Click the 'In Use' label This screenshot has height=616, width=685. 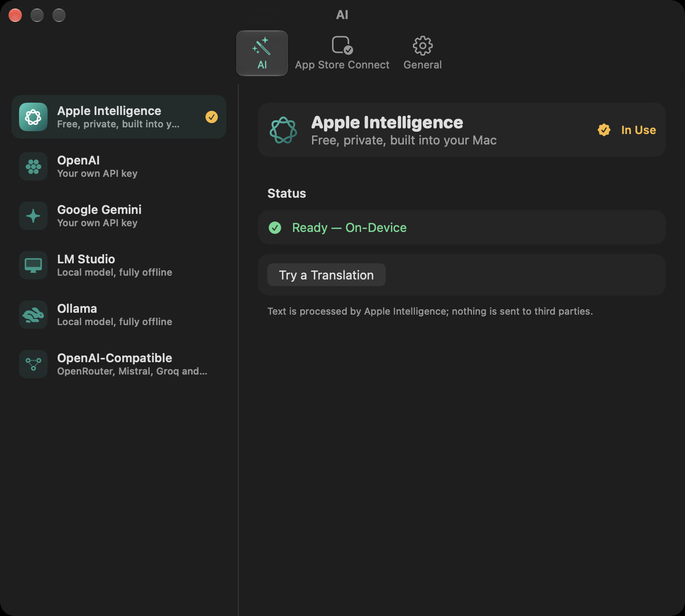point(638,130)
